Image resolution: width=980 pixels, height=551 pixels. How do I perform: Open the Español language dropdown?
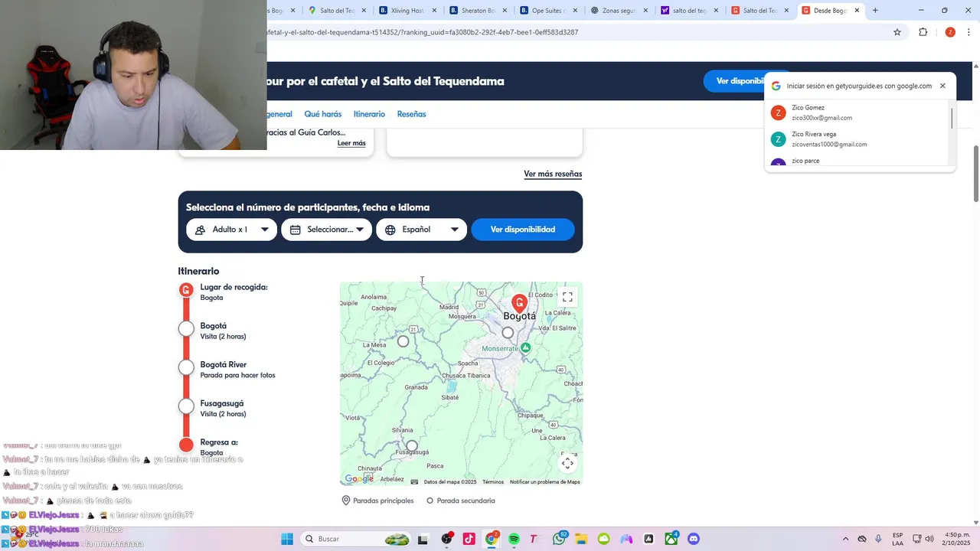(x=421, y=230)
